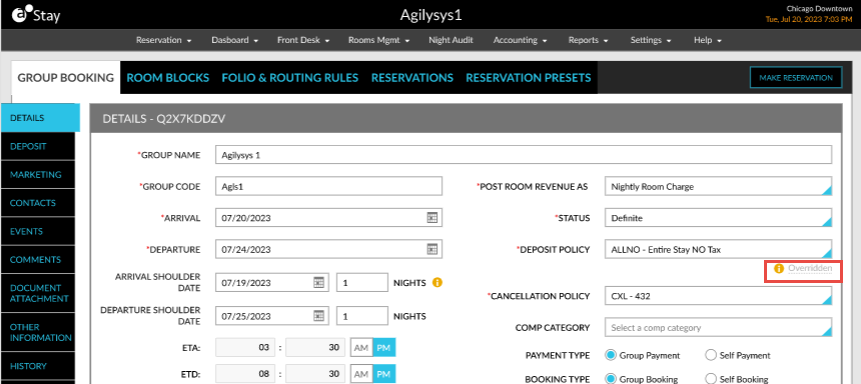Open the Comp Category dropdown

pyautogui.click(x=718, y=327)
